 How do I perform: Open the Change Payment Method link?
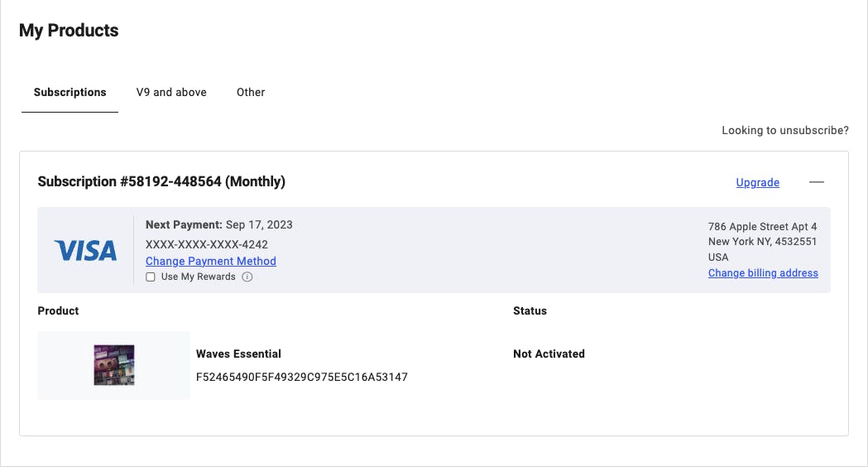[211, 261]
